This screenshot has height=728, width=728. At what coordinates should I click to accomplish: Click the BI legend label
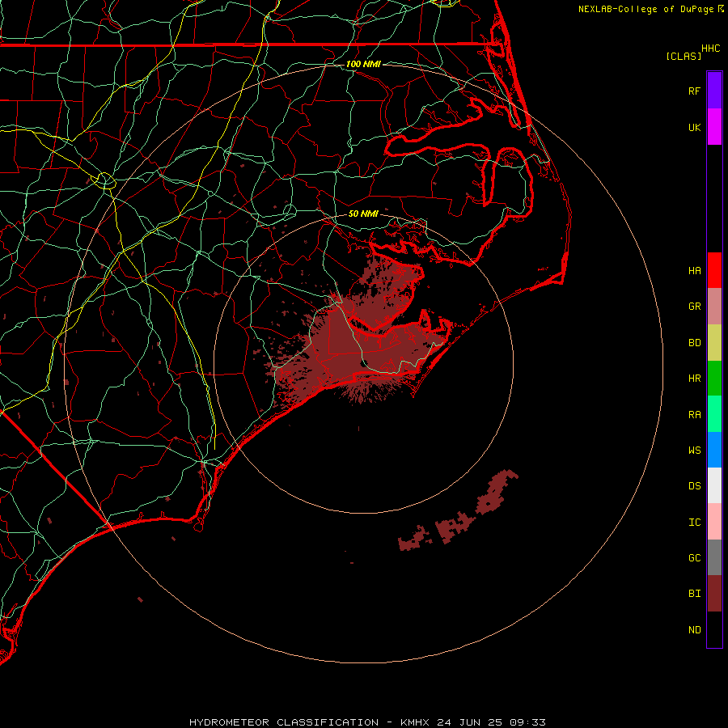pyautogui.click(x=694, y=594)
